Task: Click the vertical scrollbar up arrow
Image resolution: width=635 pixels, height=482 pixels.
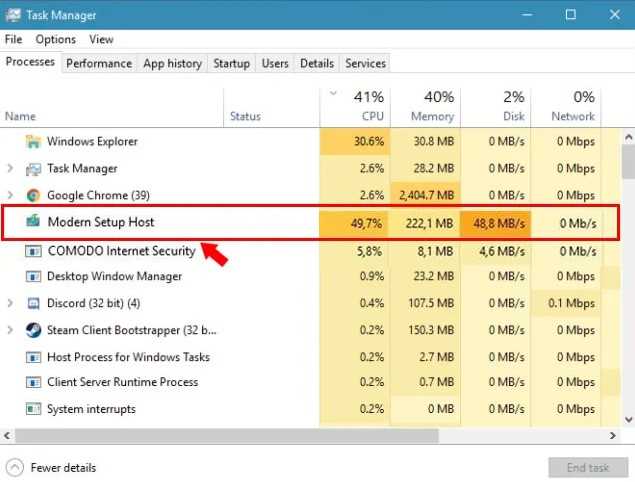Action: [x=629, y=137]
